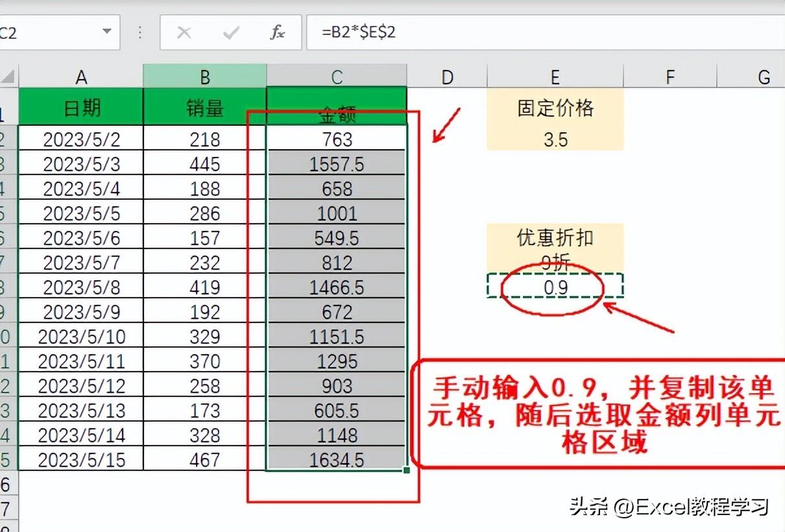Click the confirm checkmark formula icon
The width and height of the screenshot is (785, 532).
coord(231,33)
